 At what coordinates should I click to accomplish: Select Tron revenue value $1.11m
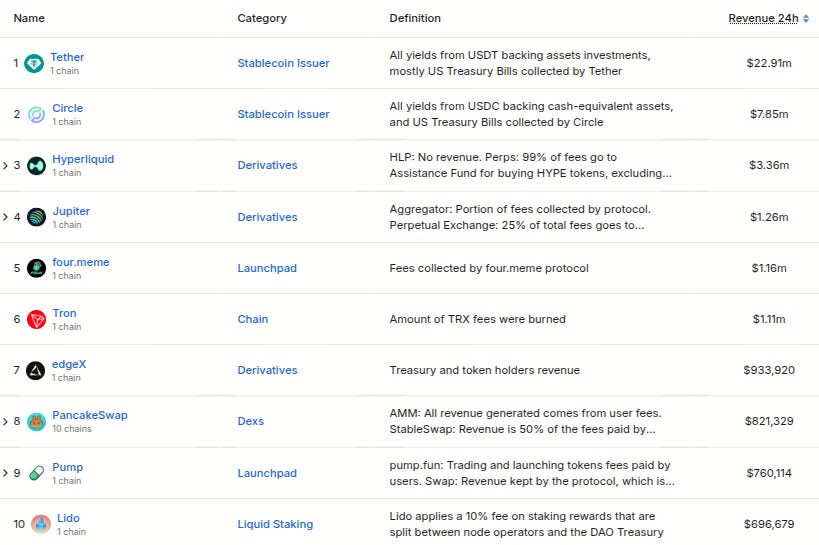click(x=769, y=319)
